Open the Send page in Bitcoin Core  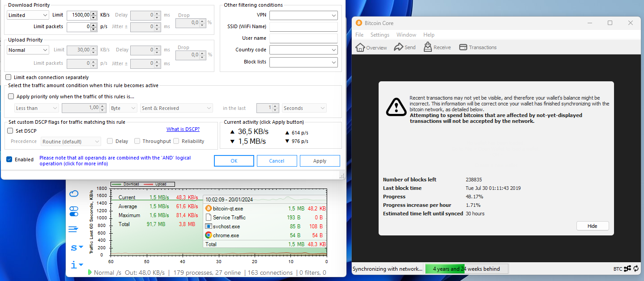click(405, 47)
